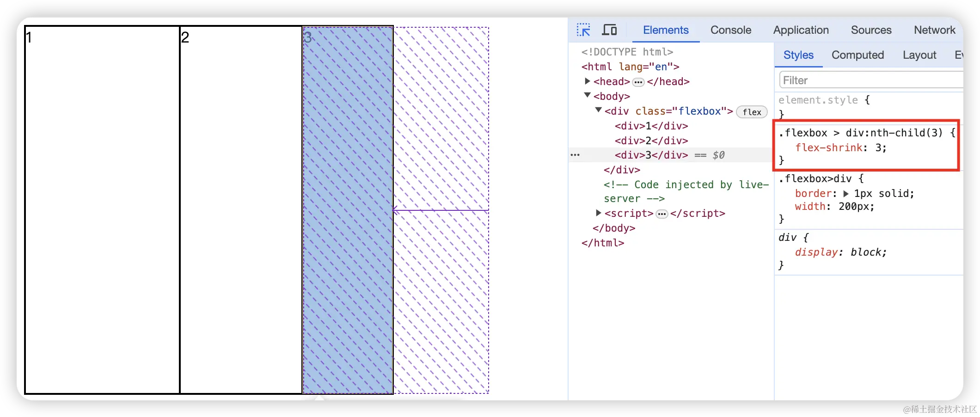The image size is (980, 417).
Task: Select the <div>1</div> node
Action: 651,126
